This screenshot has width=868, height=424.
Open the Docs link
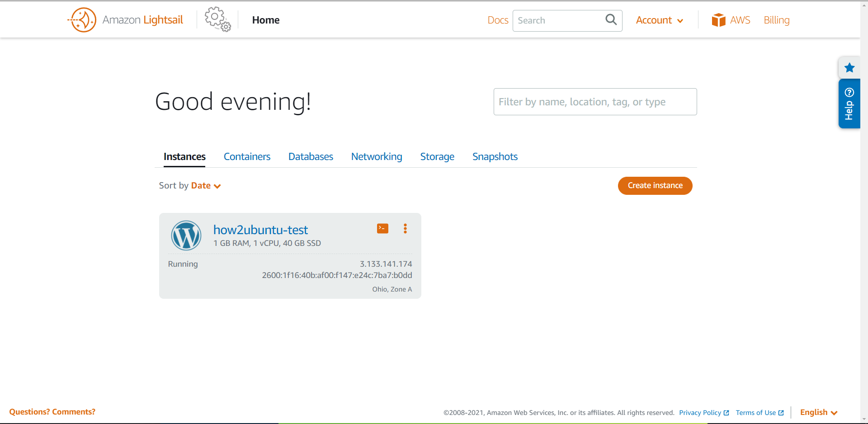click(x=498, y=20)
